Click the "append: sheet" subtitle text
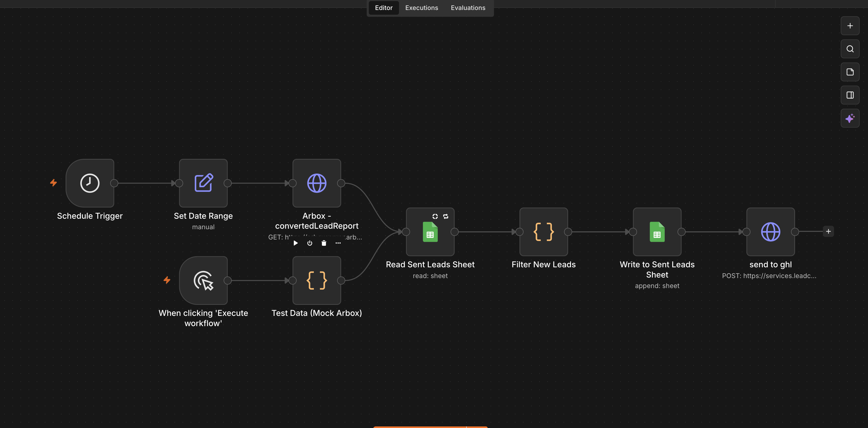The image size is (868, 428). click(657, 286)
